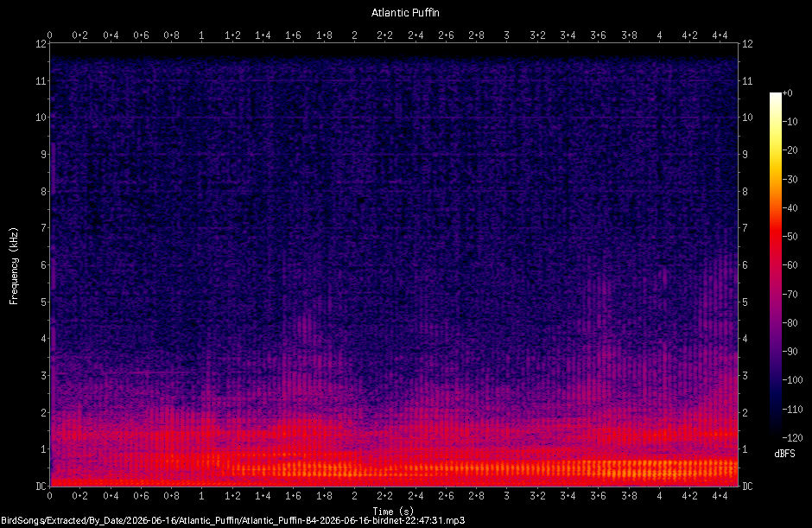Click "0·2" tick on the top time axis

[79, 35]
